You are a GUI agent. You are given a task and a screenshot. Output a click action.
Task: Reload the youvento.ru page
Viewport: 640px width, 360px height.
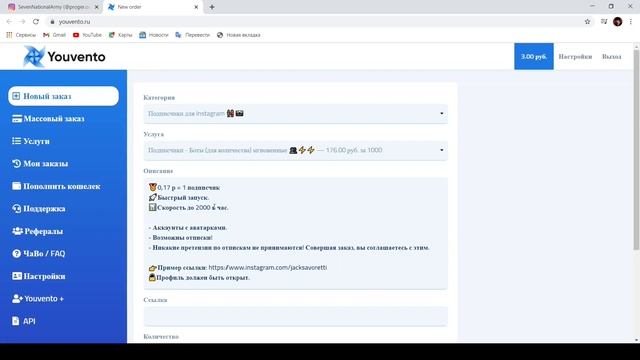point(36,22)
